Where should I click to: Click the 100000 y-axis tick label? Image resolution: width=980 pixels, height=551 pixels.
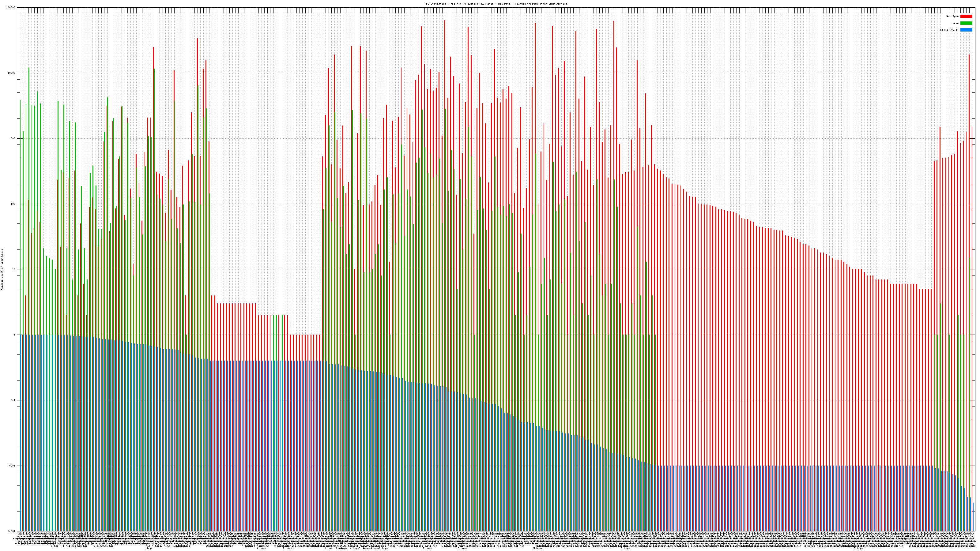11,8
